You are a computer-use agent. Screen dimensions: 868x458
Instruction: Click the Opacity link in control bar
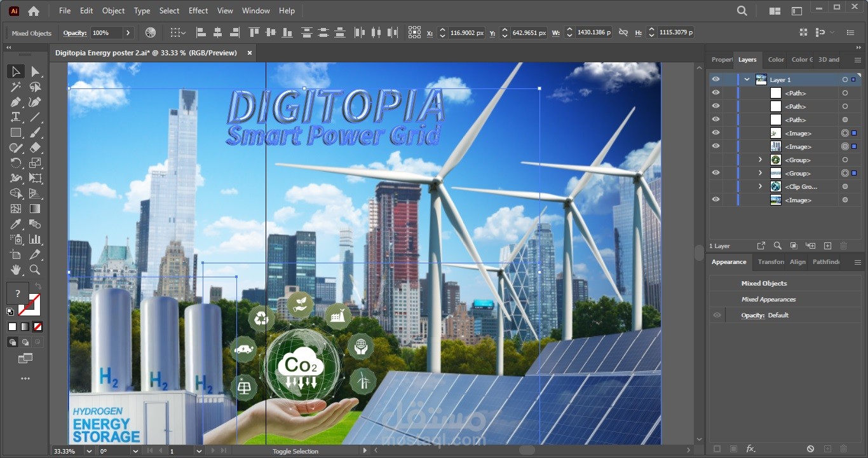click(x=75, y=33)
